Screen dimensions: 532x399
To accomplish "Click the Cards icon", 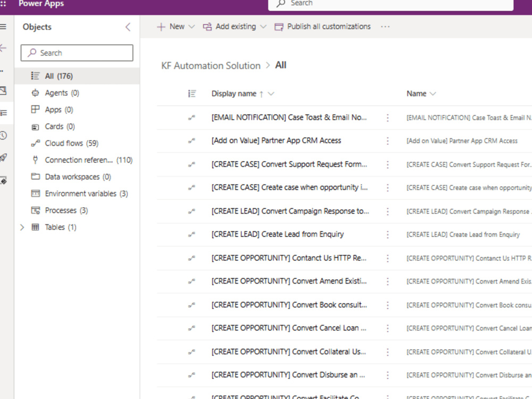I will 35,127.
